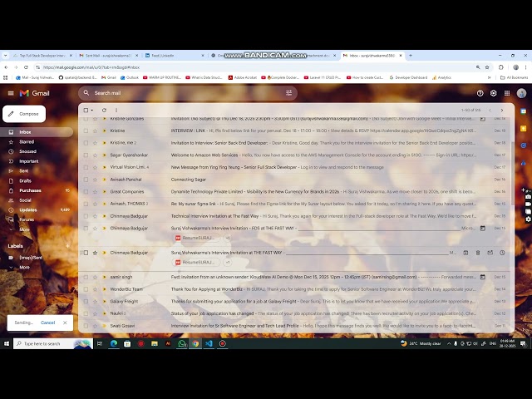
Task: Open the Chrome tab search dropdown
Action: [5, 56]
